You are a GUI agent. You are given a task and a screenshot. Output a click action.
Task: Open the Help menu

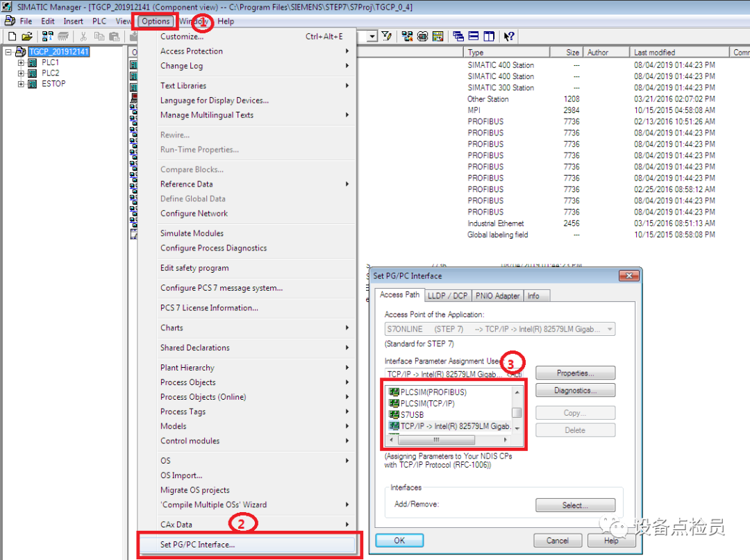[x=226, y=21]
